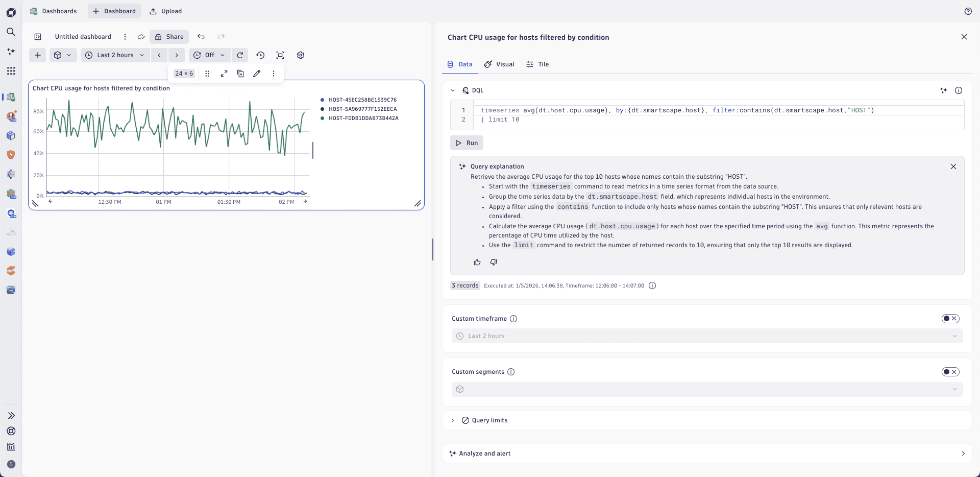Give a thumbs up on the query explanation
The width and height of the screenshot is (980, 477).
point(477,262)
